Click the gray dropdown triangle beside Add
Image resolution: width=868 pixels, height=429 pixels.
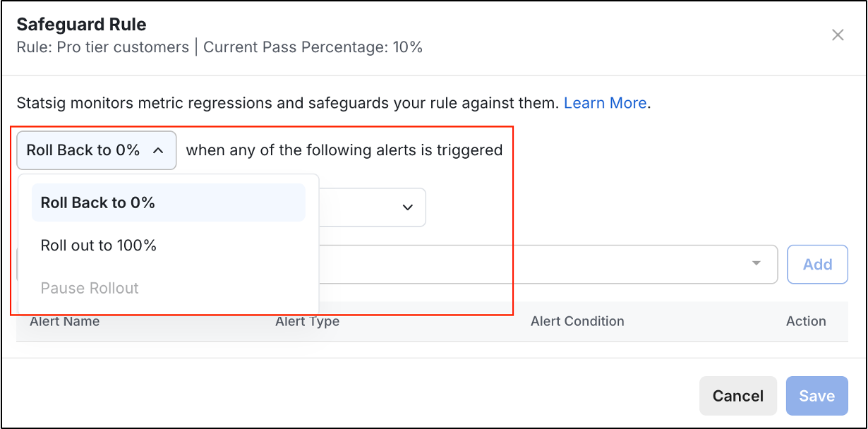pyautogui.click(x=757, y=264)
